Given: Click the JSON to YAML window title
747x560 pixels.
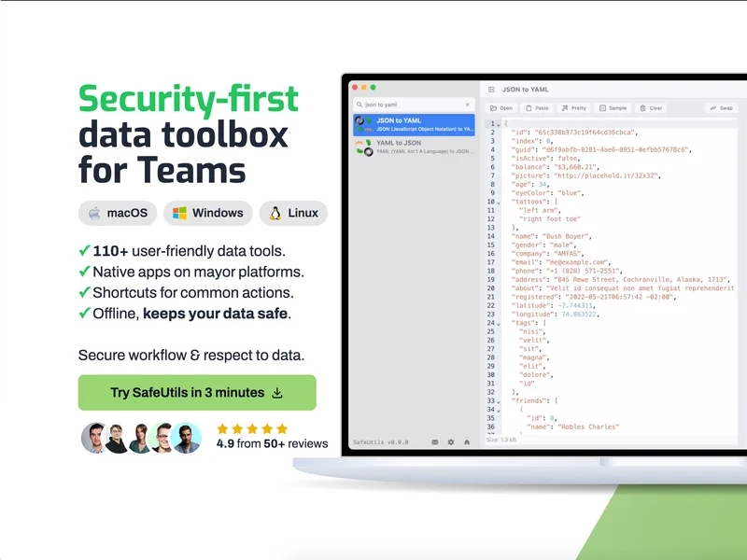Looking at the screenshot, I should click(x=526, y=90).
